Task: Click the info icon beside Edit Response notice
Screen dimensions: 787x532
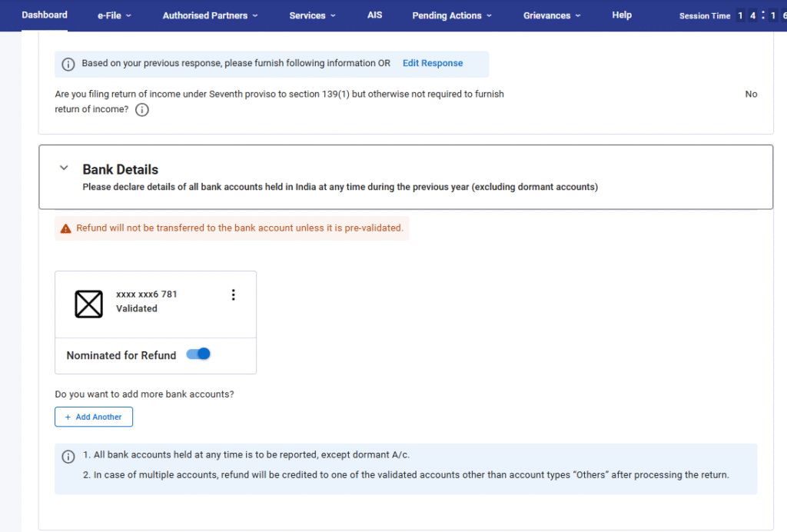Action: (68, 64)
